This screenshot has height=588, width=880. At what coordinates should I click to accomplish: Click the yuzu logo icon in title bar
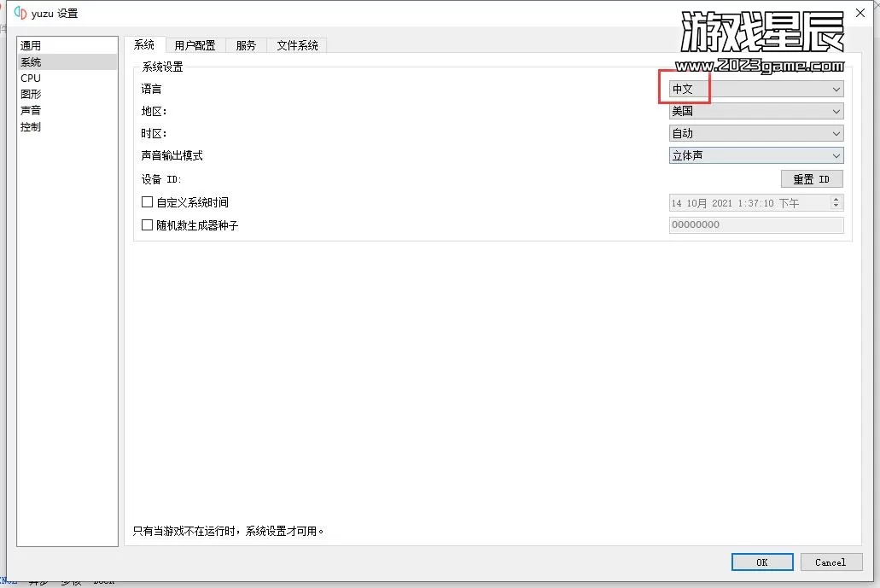[x=20, y=13]
